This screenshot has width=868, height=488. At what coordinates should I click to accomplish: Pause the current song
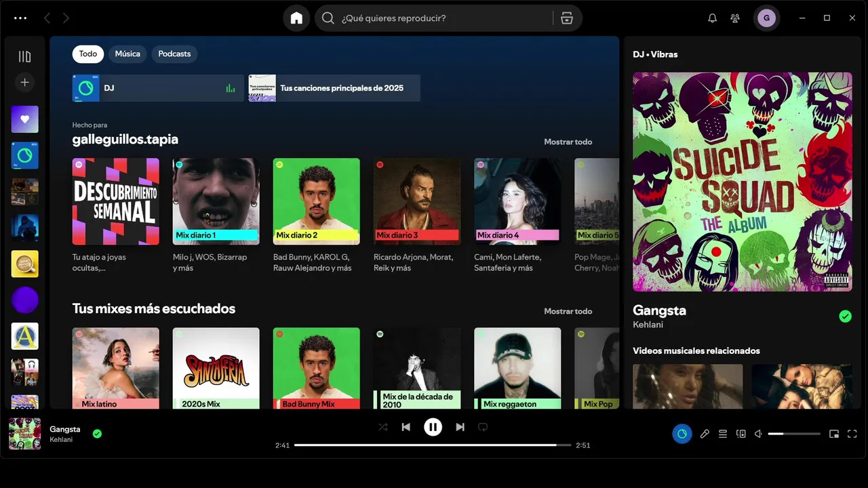433,427
